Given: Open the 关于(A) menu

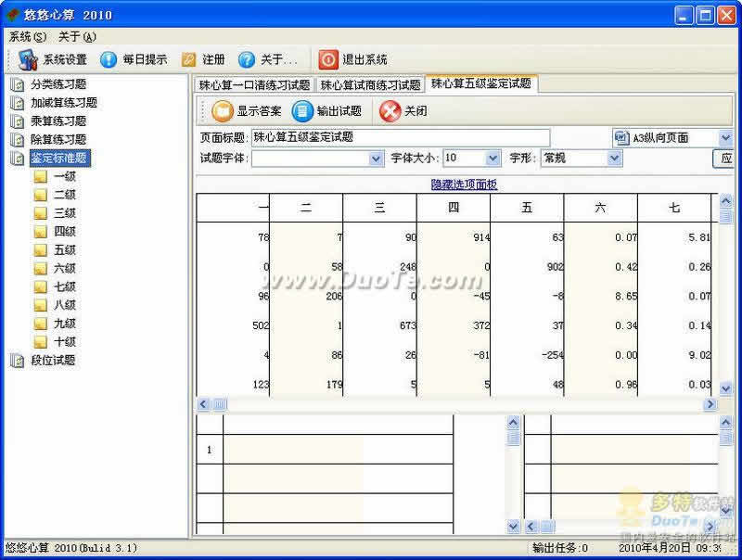Looking at the screenshot, I should coord(77,37).
